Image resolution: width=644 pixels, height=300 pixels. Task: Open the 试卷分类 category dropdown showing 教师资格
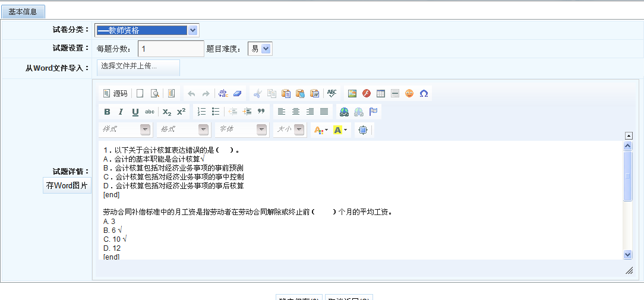pos(147,30)
